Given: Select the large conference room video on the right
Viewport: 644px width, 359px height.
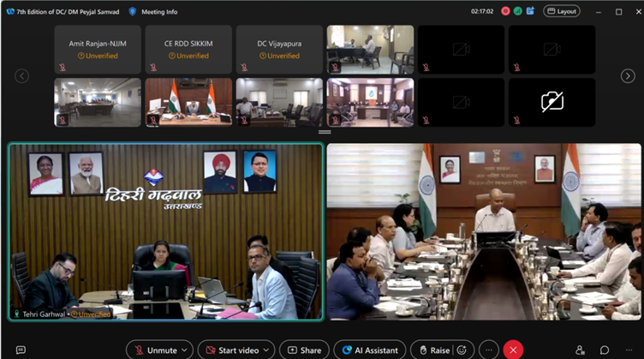Looking at the screenshot, I should pos(484,231).
